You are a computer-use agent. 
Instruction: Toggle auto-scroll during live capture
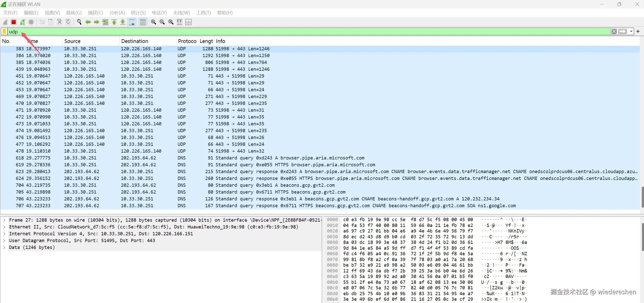132,22
